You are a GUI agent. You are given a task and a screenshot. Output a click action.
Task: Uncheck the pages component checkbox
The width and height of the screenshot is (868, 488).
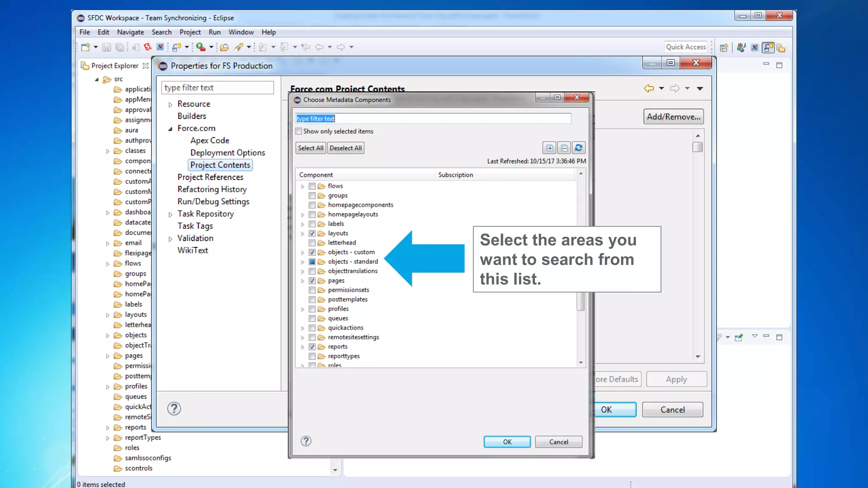(x=312, y=280)
